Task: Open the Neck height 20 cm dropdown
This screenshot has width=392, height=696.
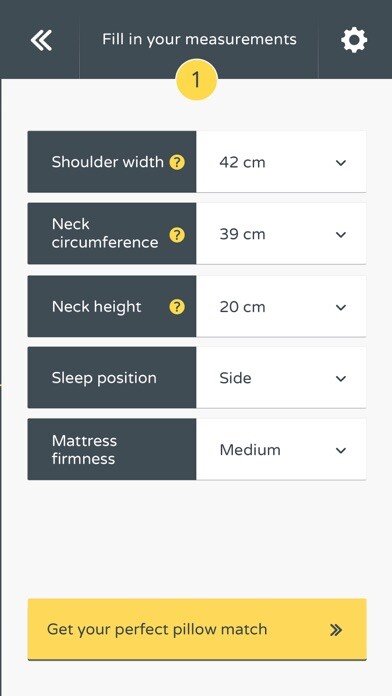Action: tap(281, 306)
